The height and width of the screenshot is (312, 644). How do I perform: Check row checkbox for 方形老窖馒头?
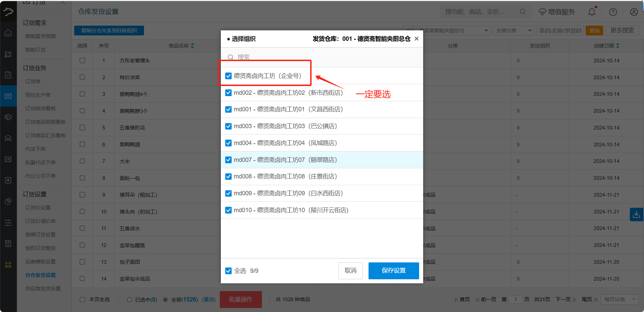(82, 60)
